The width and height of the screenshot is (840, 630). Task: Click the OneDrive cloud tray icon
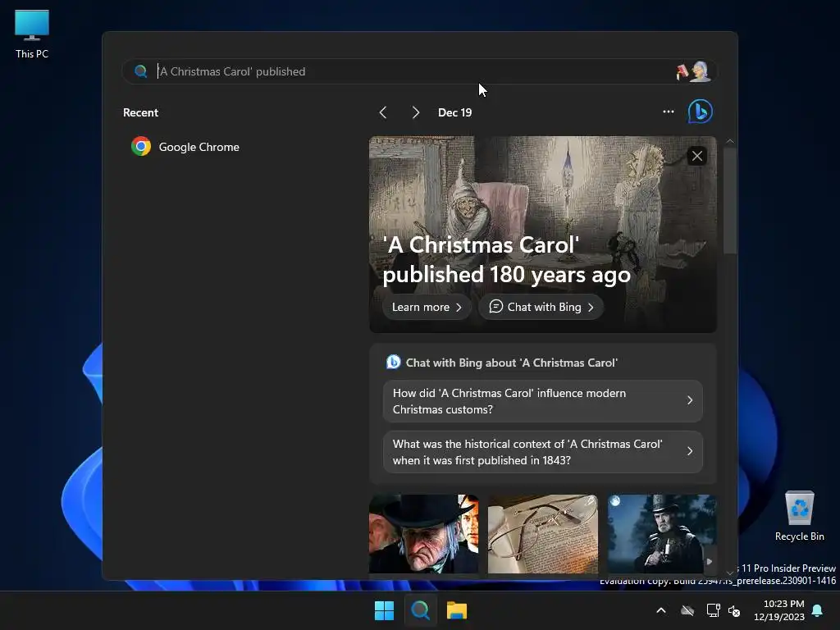point(687,610)
